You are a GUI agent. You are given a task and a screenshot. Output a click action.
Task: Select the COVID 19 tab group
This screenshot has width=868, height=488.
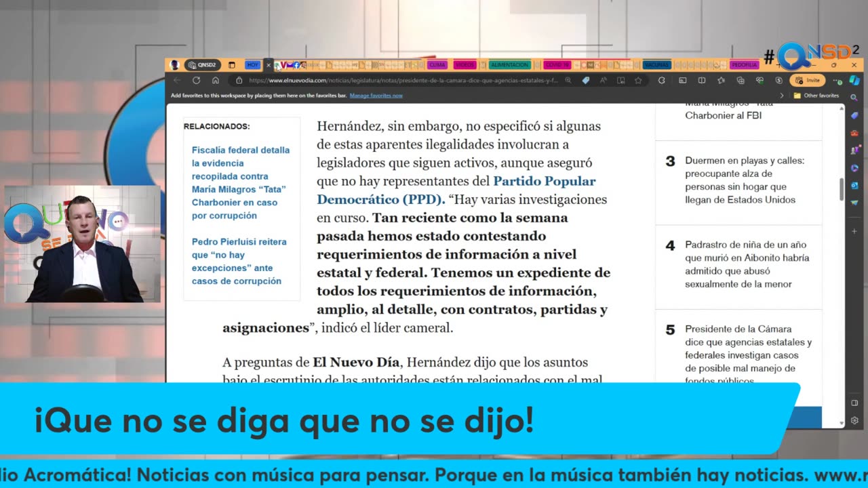coord(557,65)
